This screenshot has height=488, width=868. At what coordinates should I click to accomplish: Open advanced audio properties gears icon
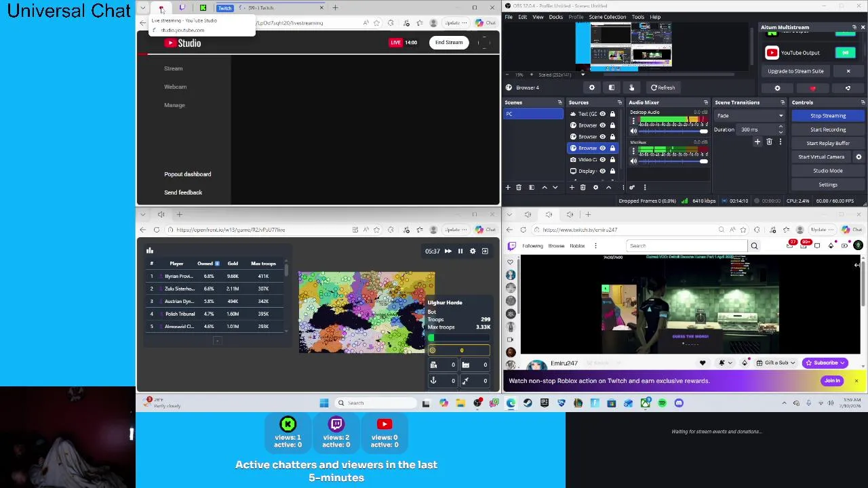(632, 188)
